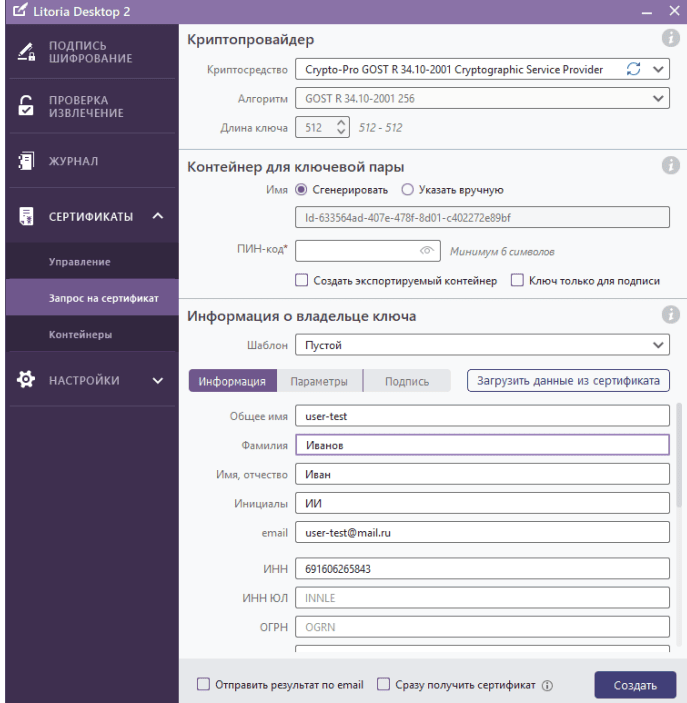Switch to the Параметры tab

[318, 381]
